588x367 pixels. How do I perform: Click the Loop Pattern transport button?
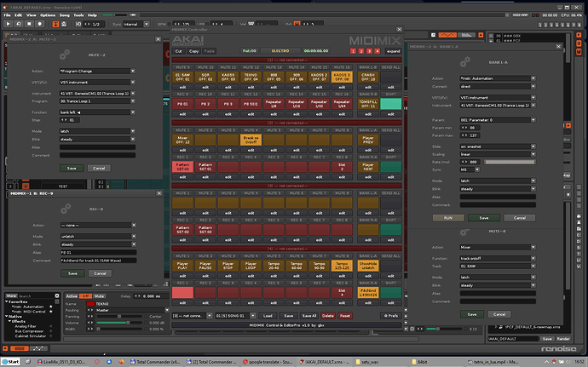(x=19, y=24)
